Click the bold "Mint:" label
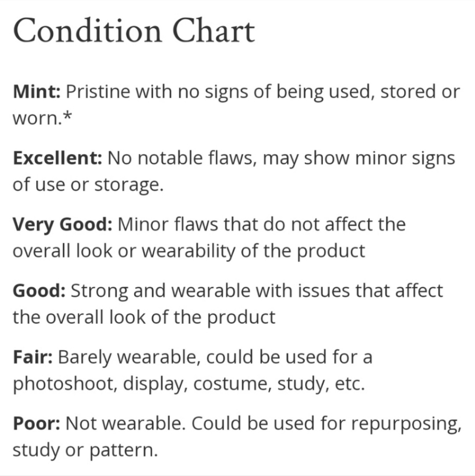This screenshot has height=476, width=475. click(36, 92)
